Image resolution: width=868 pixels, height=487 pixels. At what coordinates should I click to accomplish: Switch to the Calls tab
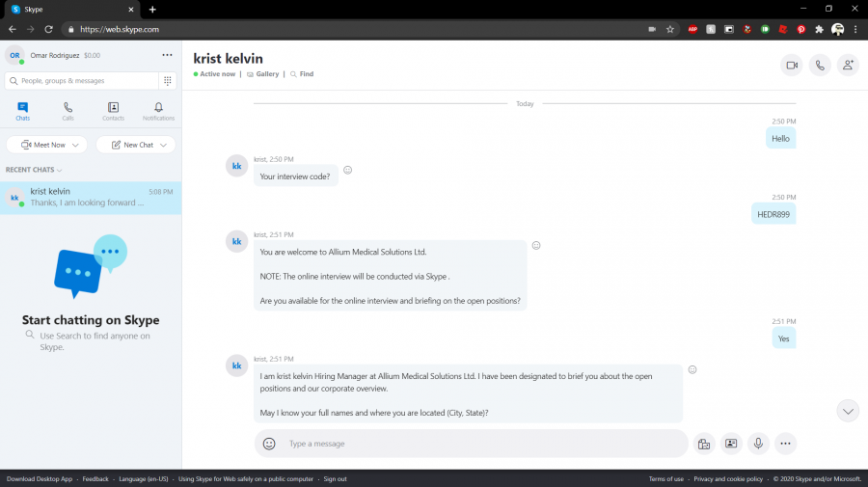point(68,111)
